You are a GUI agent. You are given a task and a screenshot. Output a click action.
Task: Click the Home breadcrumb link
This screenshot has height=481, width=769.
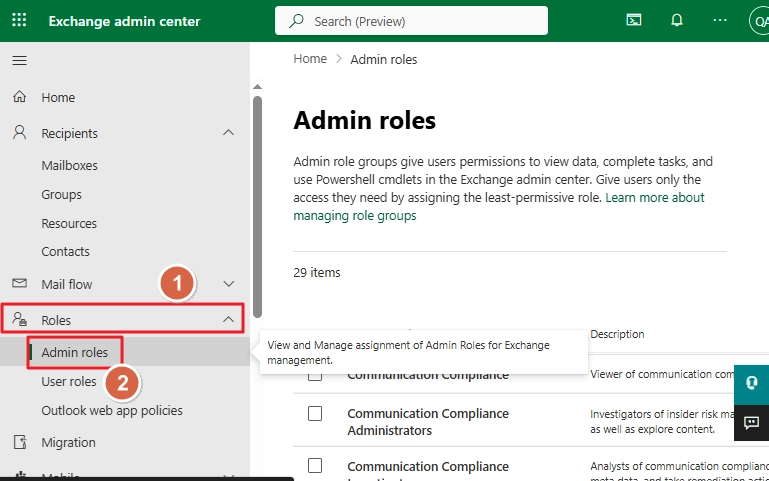coord(310,59)
